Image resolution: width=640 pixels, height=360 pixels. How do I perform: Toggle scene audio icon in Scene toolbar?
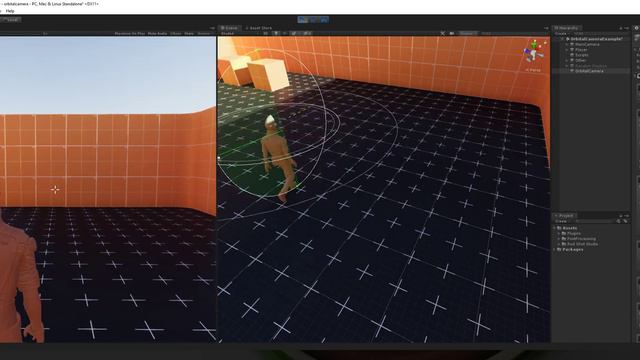click(284, 33)
